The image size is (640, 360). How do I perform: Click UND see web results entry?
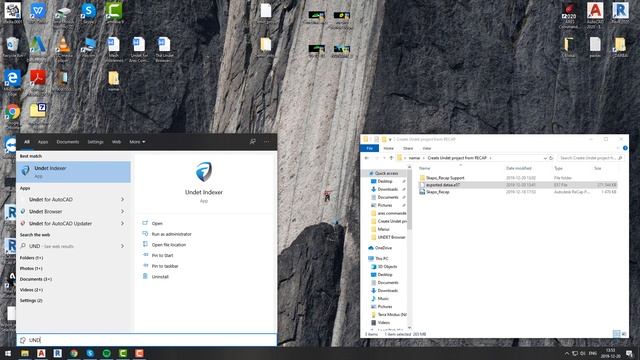[x=51, y=246]
